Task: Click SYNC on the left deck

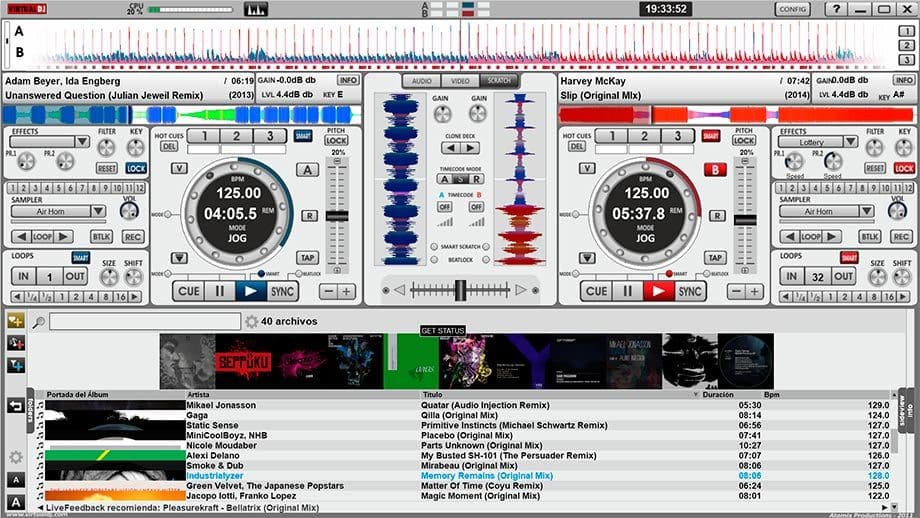Action: (282, 292)
